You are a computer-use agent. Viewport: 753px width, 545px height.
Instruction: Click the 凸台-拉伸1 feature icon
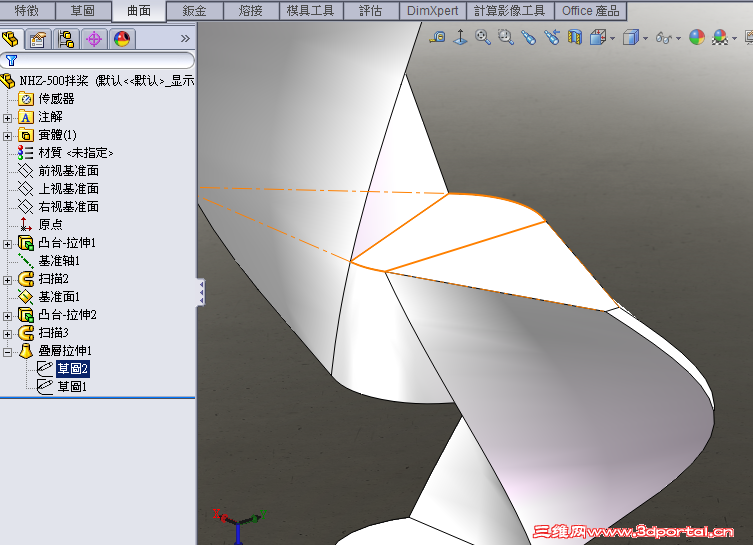pos(25,243)
